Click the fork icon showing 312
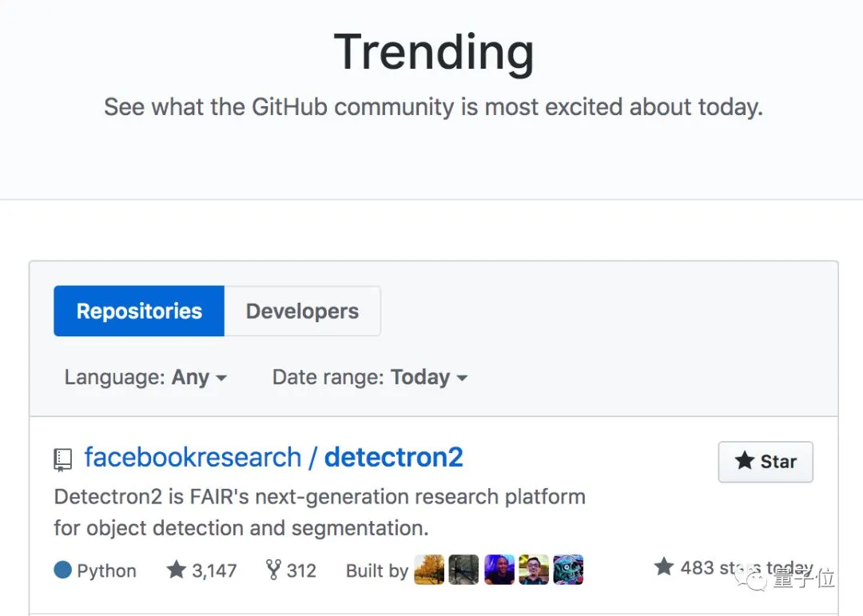This screenshot has width=863, height=616. click(x=273, y=570)
